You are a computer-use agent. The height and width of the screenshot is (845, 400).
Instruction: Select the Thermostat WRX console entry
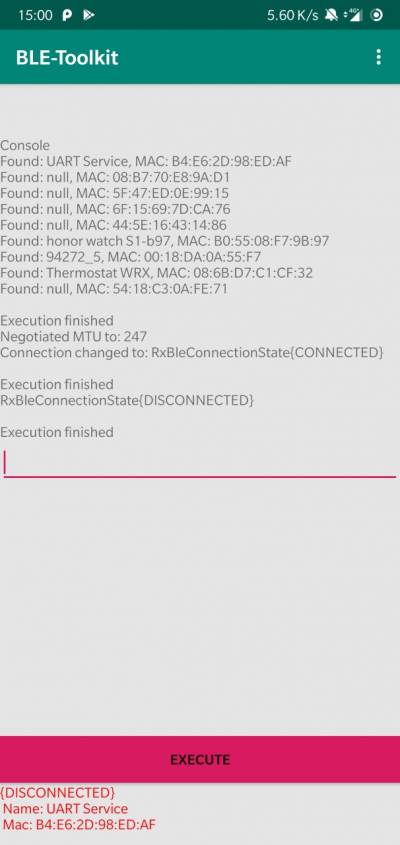[x=156, y=273]
